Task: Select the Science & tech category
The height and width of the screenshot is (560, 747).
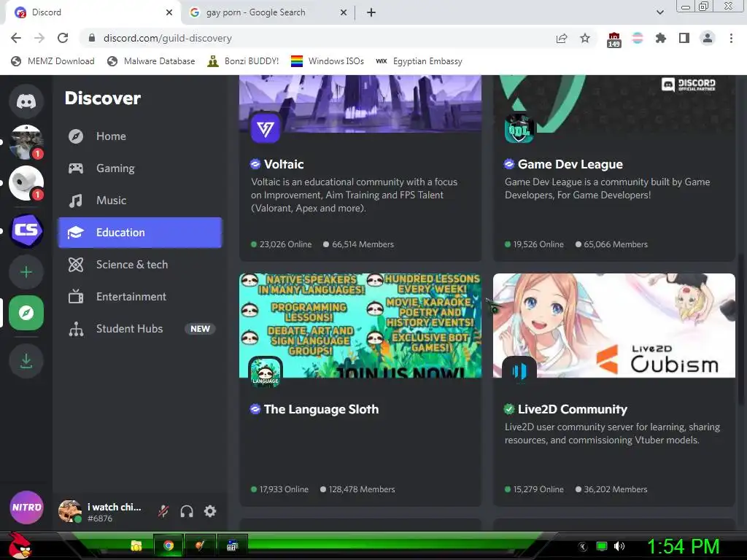Action: (139, 264)
